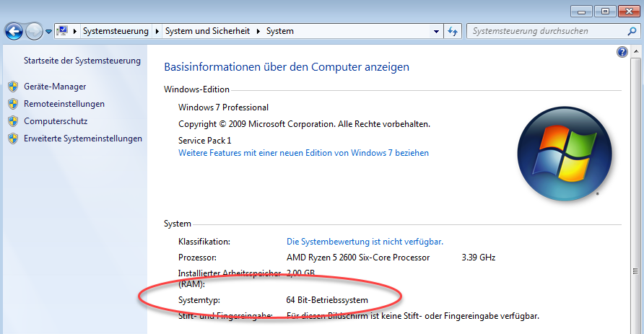Select the Systemsteuerung breadcrumb item
This screenshot has width=644, height=334.
(x=116, y=32)
